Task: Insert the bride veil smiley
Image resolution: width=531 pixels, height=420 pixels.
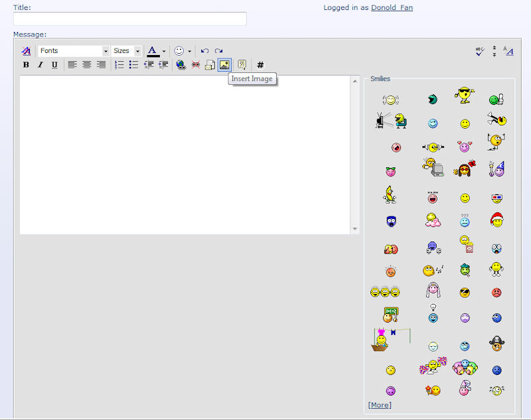Action: click(433, 290)
